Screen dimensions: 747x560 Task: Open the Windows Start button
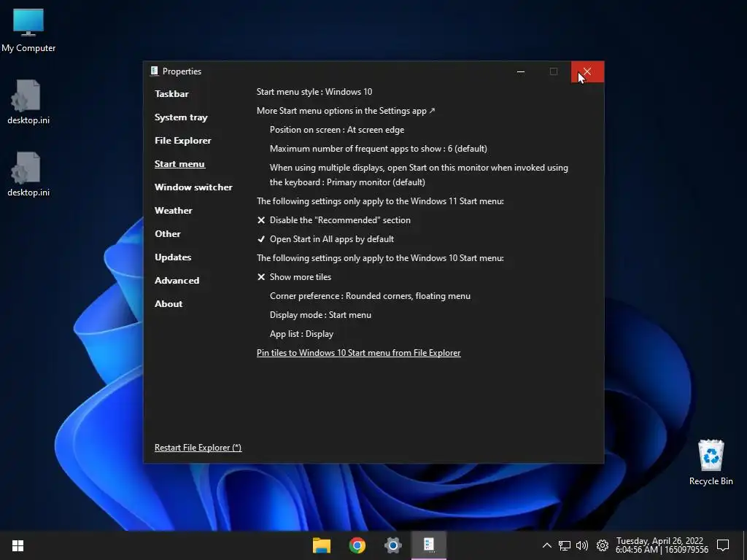click(x=18, y=545)
